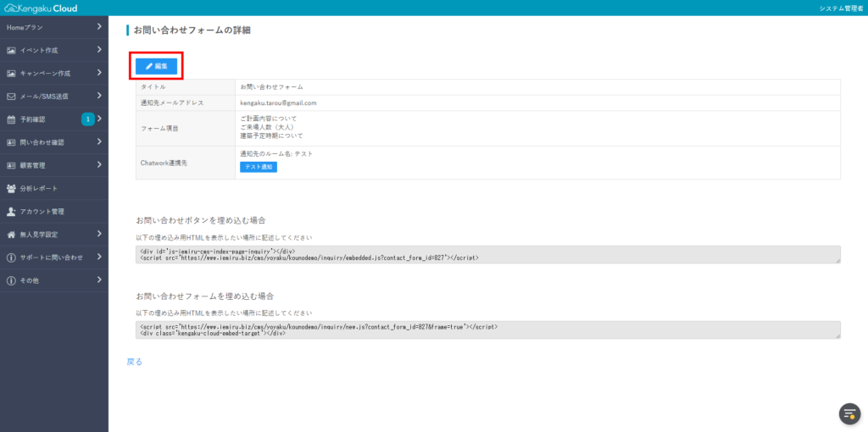Click the 編集 edit button
Image resolution: width=868 pixels, height=432 pixels.
point(156,66)
